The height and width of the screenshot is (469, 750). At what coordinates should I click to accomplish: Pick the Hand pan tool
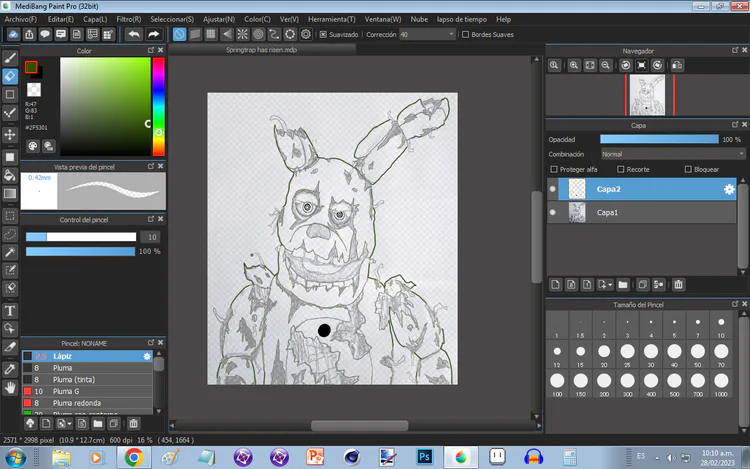pyautogui.click(x=10, y=387)
